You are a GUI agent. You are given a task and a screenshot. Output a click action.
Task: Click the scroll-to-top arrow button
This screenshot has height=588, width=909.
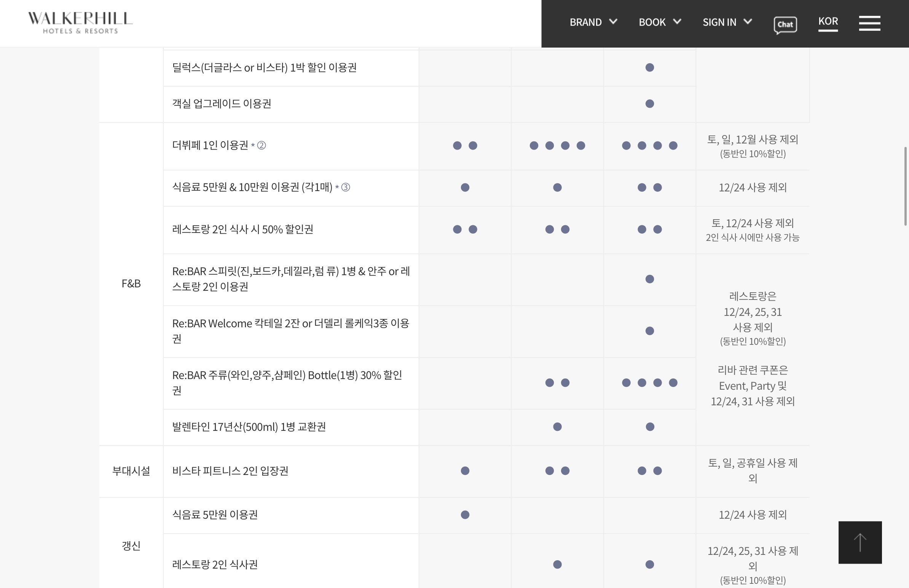click(x=860, y=542)
